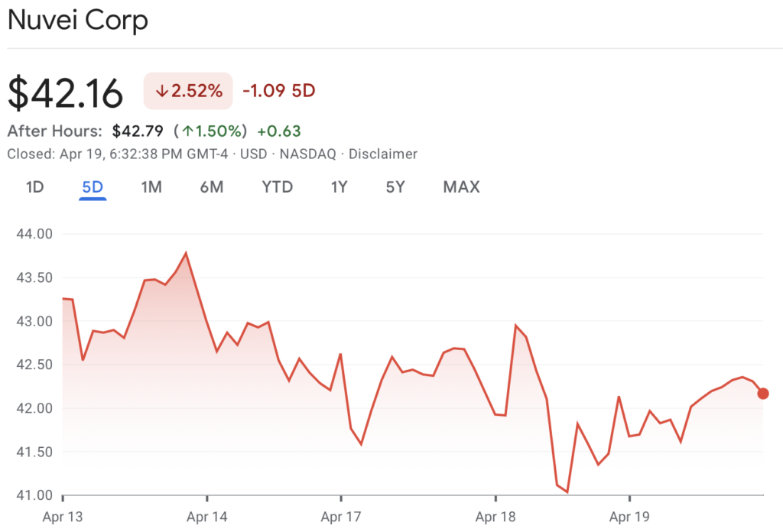The width and height of the screenshot is (783, 532).
Task: Switch to the 1D range tab
Action: (35, 187)
